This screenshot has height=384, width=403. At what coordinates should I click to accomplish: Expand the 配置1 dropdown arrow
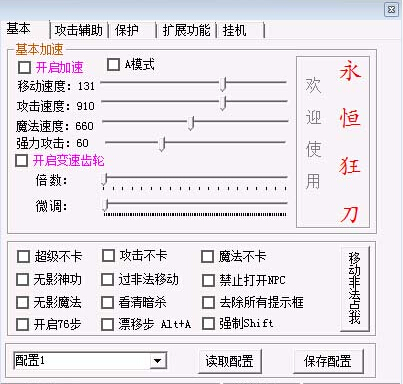(157, 361)
